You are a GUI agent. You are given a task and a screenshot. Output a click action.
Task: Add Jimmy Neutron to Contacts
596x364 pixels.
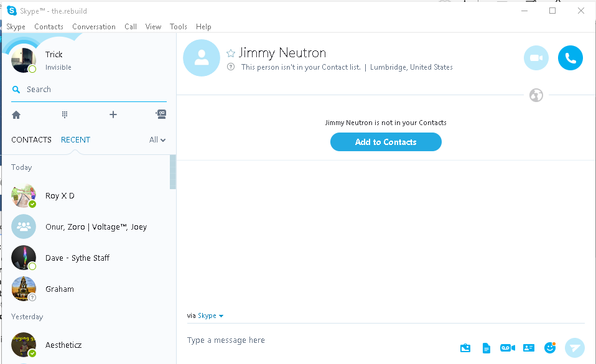(386, 142)
